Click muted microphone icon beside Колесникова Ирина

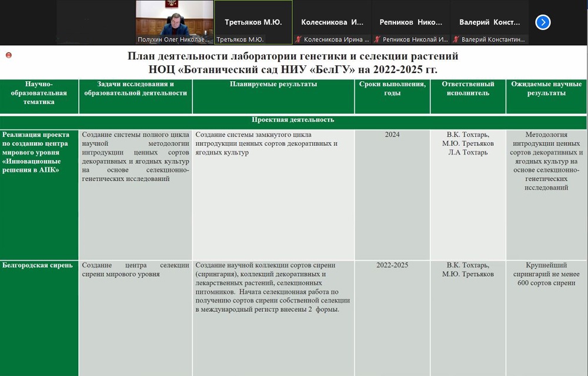[299, 40]
